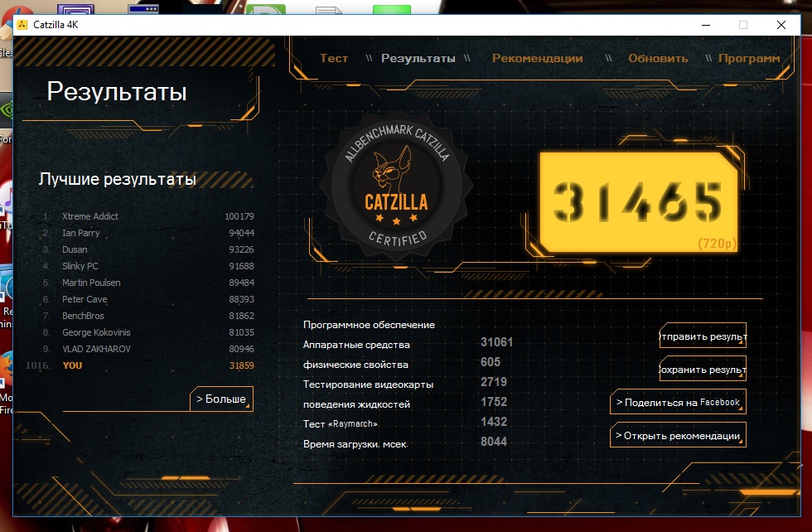Click the 100179 top score value

(x=239, y=216)
